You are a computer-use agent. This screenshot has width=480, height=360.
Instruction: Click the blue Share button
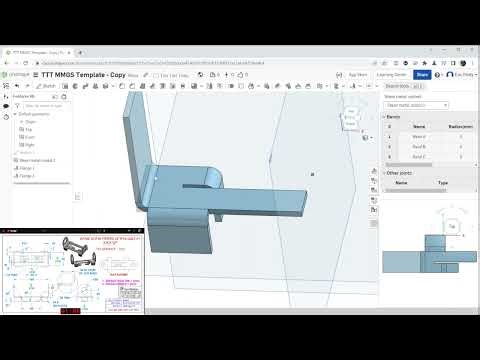pyautogui.click(x=422, y=75)
